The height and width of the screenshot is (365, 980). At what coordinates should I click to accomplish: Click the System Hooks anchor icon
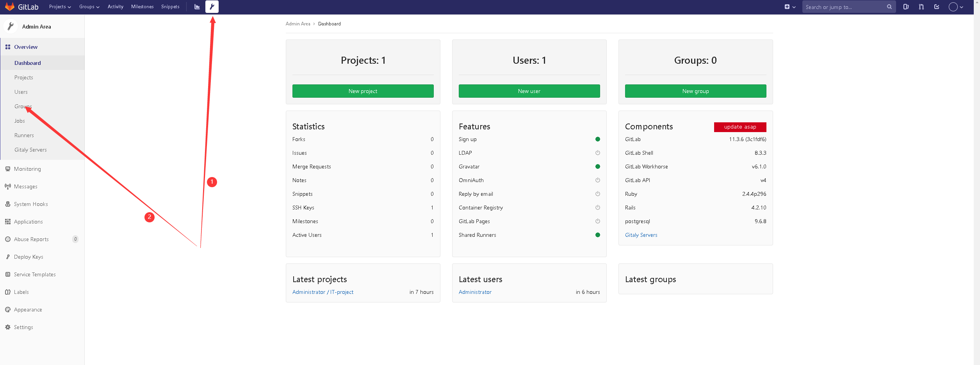coord(8,204)
